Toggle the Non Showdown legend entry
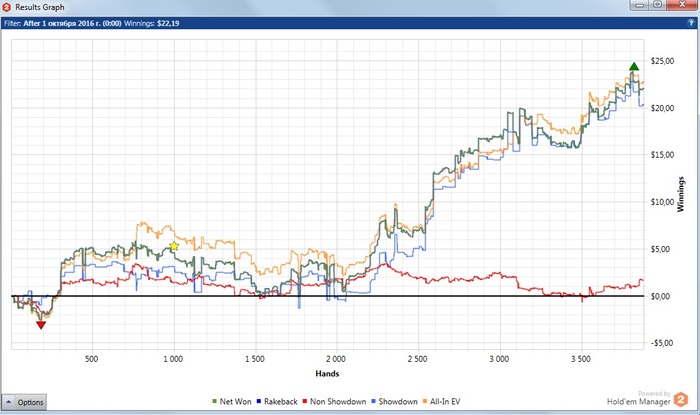Viewport: 700px width, 415px height. pos(334,402)
